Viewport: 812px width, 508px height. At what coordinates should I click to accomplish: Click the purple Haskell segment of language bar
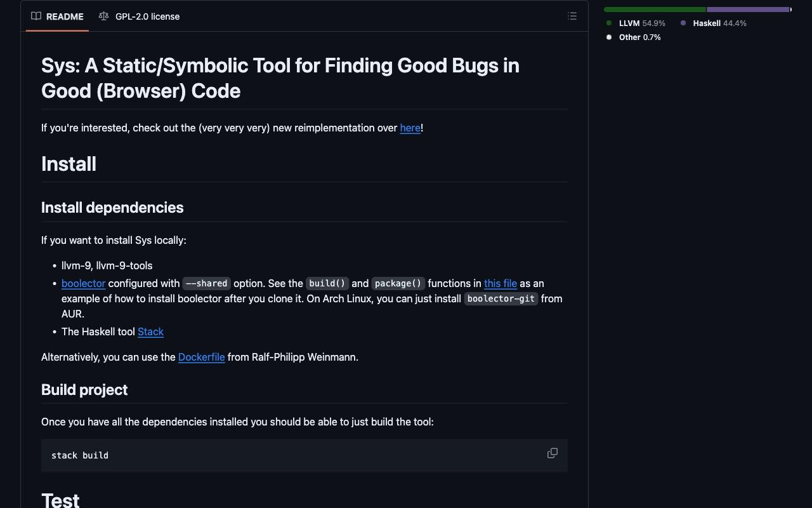coord(748,10)
